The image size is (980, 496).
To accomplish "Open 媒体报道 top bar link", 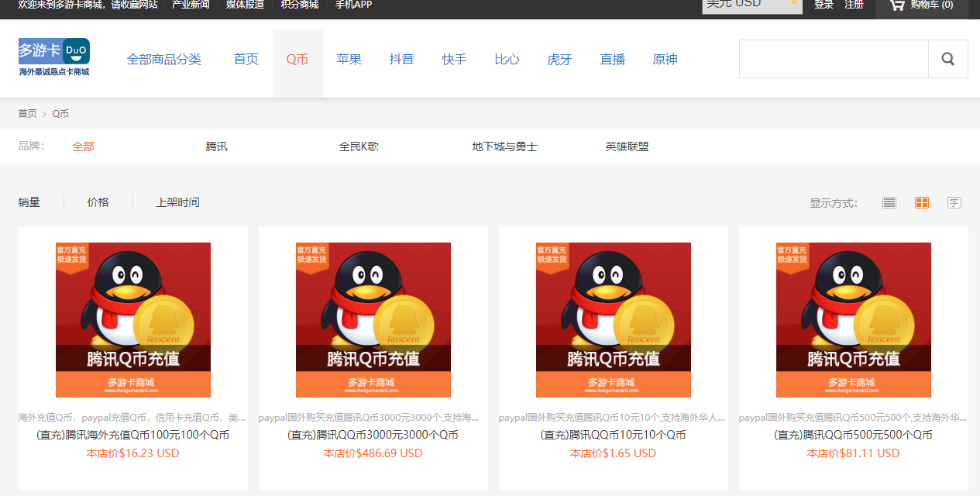I will click(245, 5).
